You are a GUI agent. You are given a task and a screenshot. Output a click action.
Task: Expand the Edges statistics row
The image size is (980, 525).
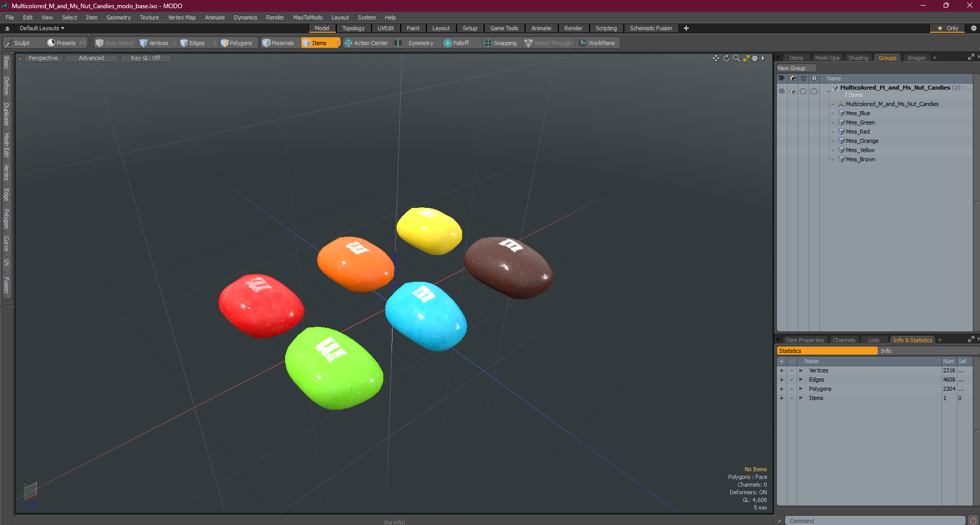801,380
